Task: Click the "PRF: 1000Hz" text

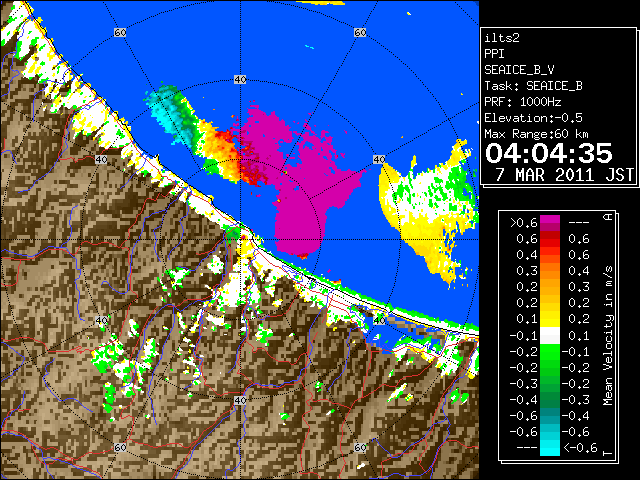Action: [523, 102]
